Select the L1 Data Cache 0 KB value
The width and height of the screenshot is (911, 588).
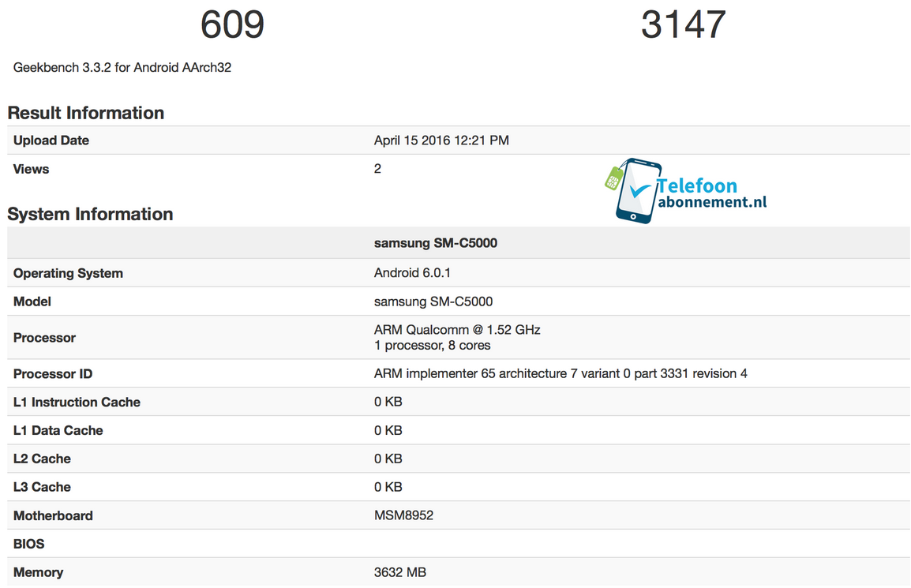[388, 430]
